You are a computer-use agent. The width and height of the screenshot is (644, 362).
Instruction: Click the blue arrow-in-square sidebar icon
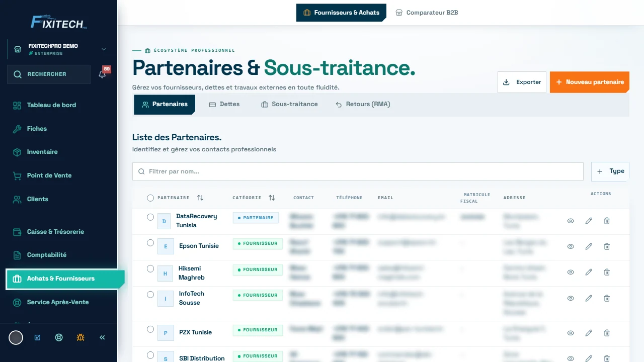pos(37,337)
